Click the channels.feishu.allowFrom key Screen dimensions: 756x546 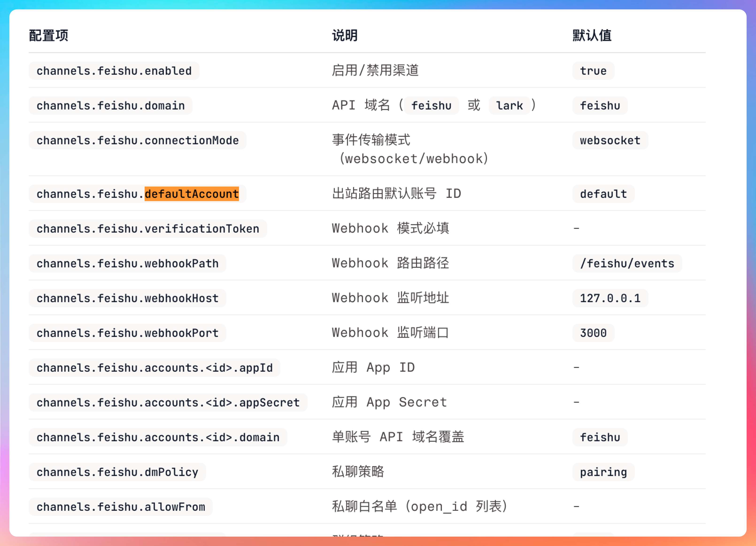(121, 507)
